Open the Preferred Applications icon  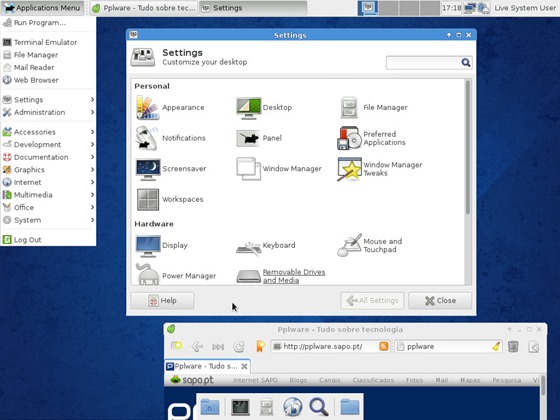coord(349,138)
